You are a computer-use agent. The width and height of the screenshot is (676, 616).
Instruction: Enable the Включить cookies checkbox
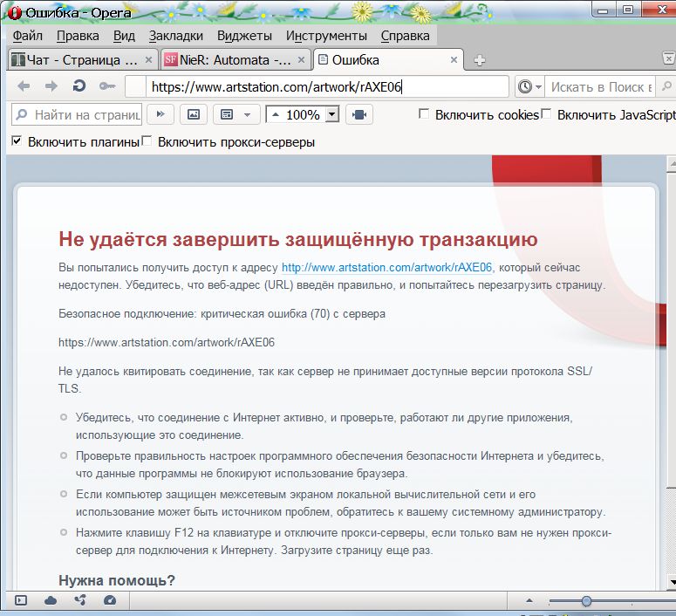pos(424,114)
